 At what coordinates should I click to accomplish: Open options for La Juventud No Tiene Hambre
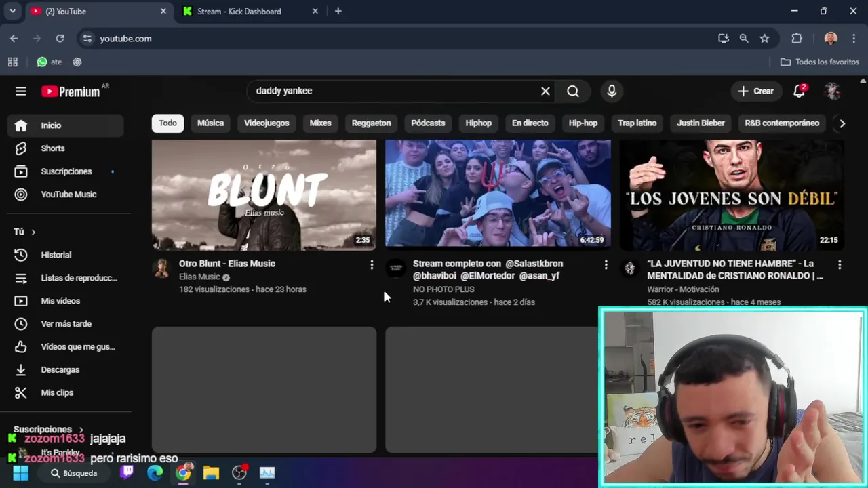click(x=840, y=264)
